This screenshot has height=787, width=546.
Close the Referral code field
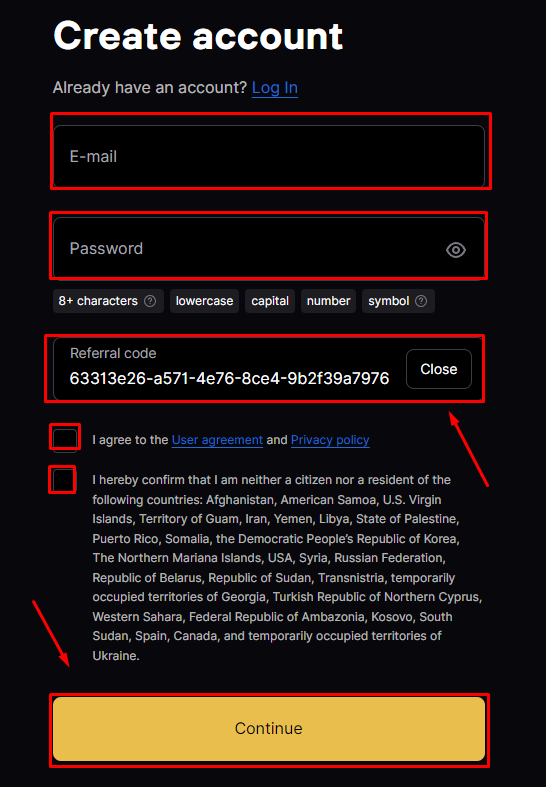point(439,369)
